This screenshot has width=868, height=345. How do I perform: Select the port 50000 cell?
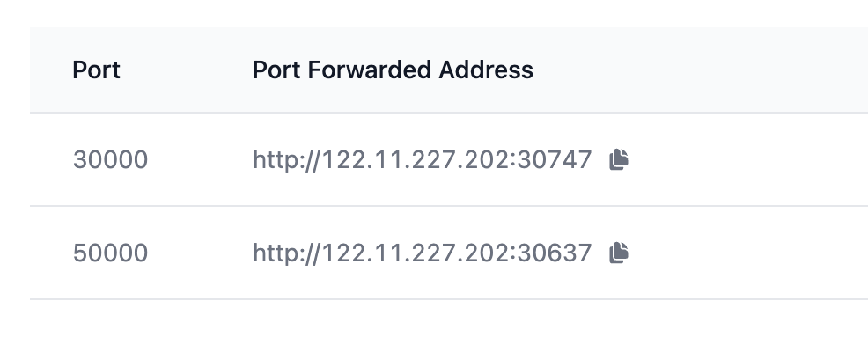click(x=110, y=253)
